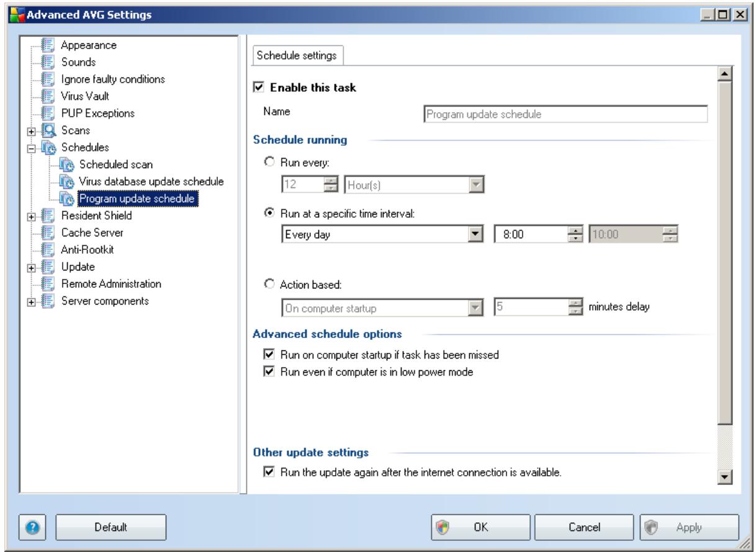Toggle Run even in low power mode

269,372
